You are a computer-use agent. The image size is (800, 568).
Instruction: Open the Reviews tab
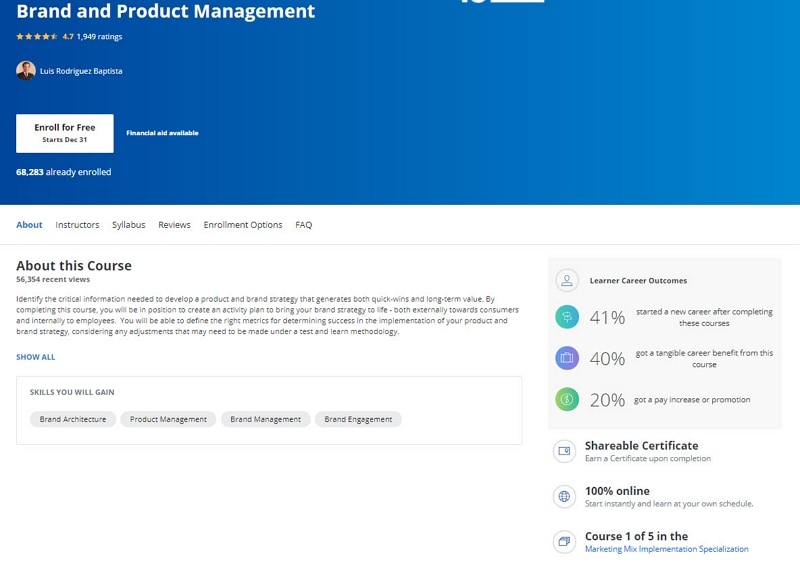click(174, 225)
